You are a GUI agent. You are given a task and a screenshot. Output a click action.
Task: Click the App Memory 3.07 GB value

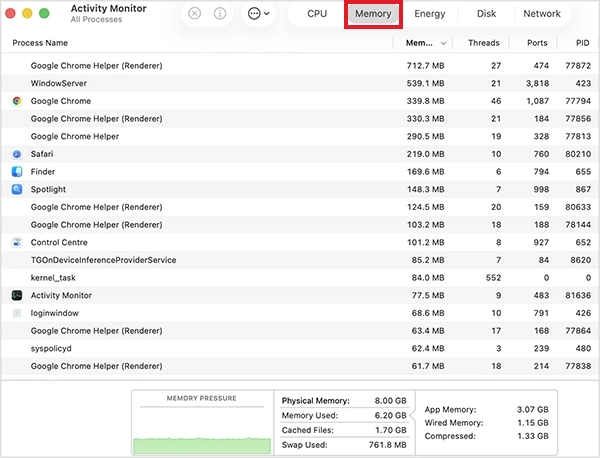coord(533,409)
